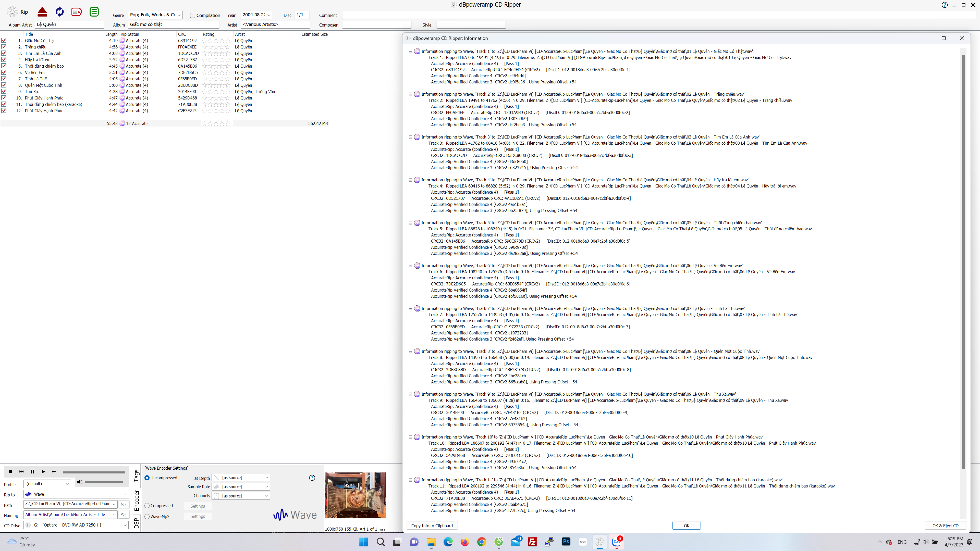
Task: Click Set button next to Path
Action: click(x=124, y=505)
